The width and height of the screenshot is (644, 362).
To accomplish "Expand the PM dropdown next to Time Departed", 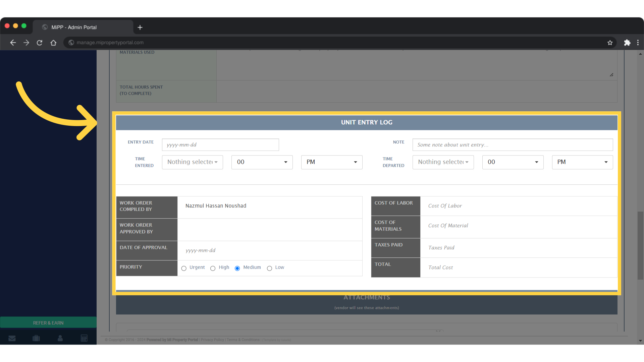I will (x=582, y=162).
